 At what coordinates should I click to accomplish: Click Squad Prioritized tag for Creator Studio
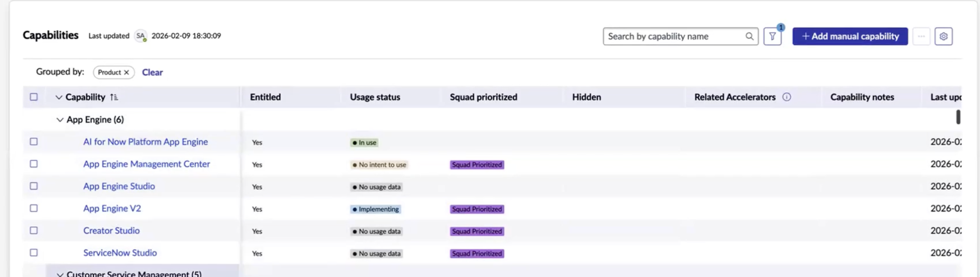point(477,232)
